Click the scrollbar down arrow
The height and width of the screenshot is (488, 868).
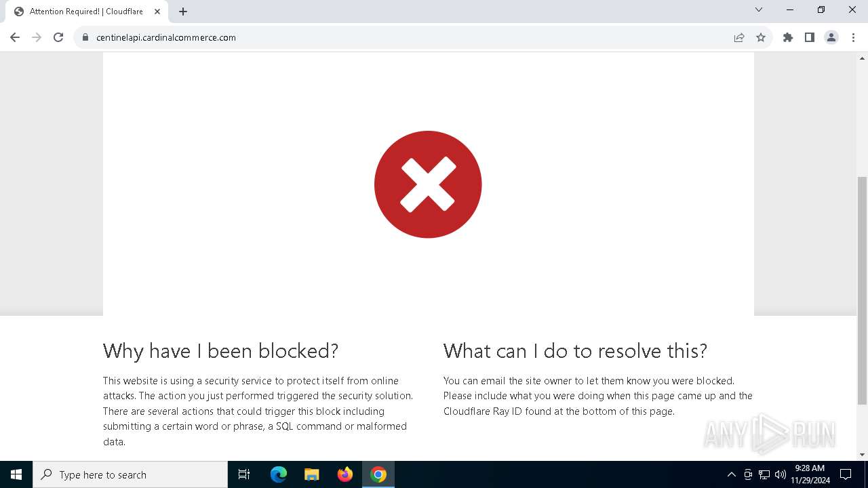[862, 455]
